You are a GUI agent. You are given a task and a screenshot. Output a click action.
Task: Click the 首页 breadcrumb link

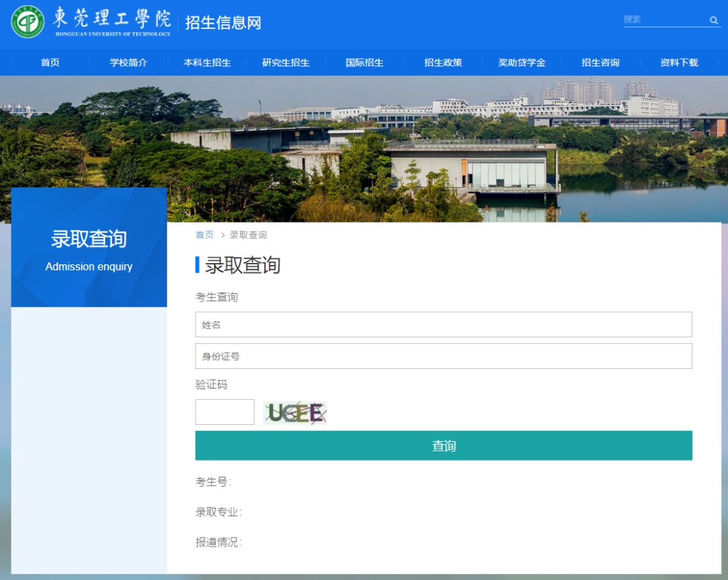coord(204,235)
